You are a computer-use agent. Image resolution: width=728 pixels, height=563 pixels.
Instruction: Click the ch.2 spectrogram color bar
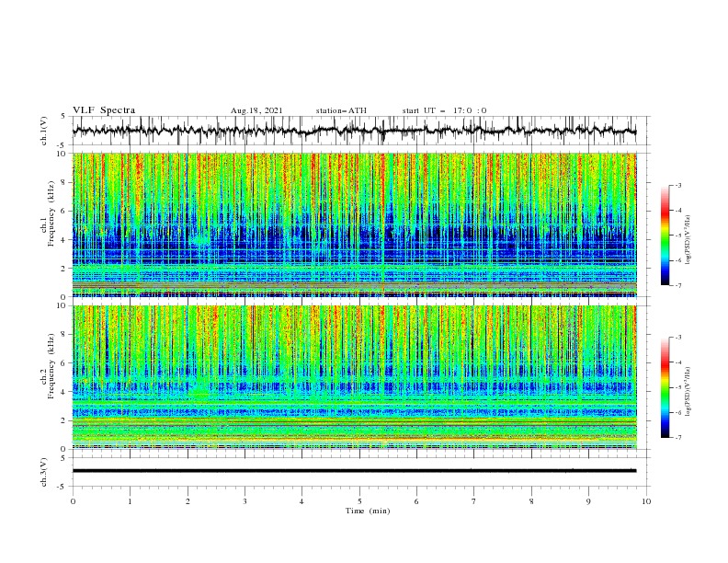point(665,387)
